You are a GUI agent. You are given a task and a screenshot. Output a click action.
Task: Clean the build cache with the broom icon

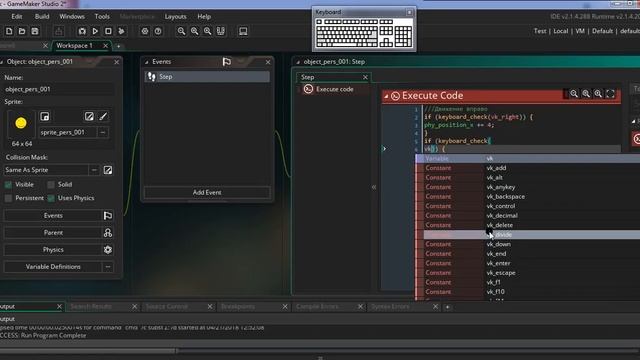pyautogui.click(x=121, y=31)
